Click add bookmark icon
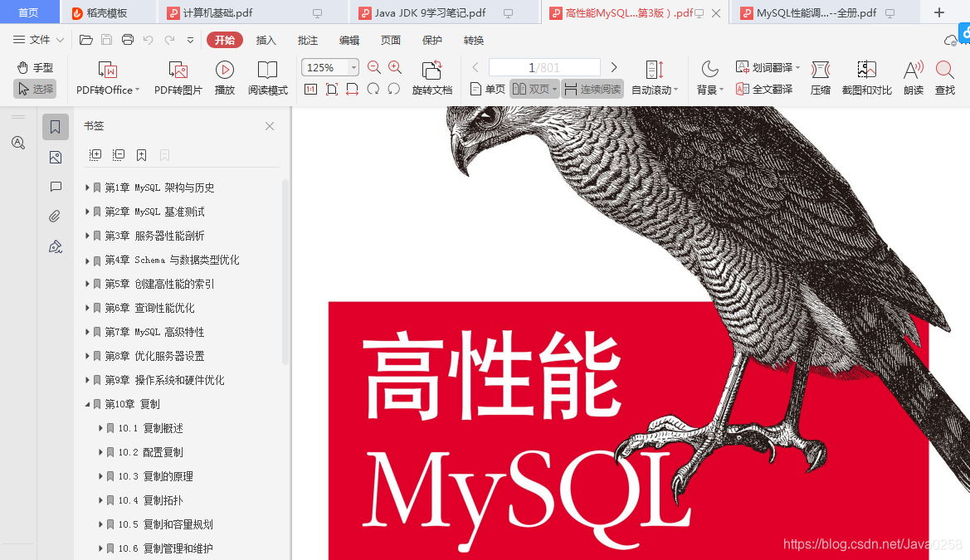This screenshot has width=970, height=560. (142, 155)
